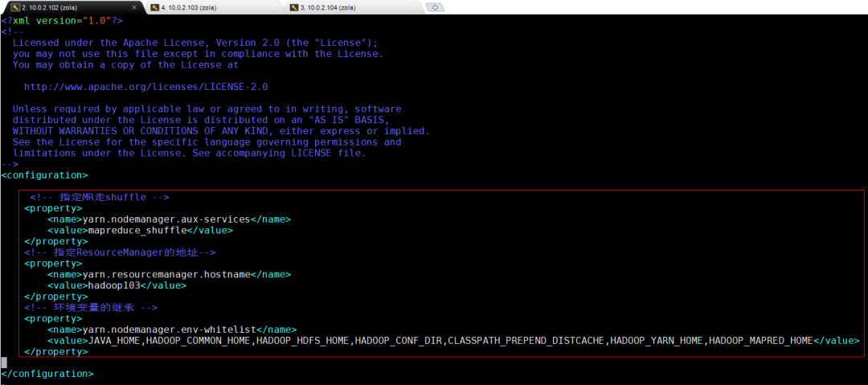Click the "distributed under the License" AS IS line
The height and width of the screenshot is (385, 868).
click(201, 121)
